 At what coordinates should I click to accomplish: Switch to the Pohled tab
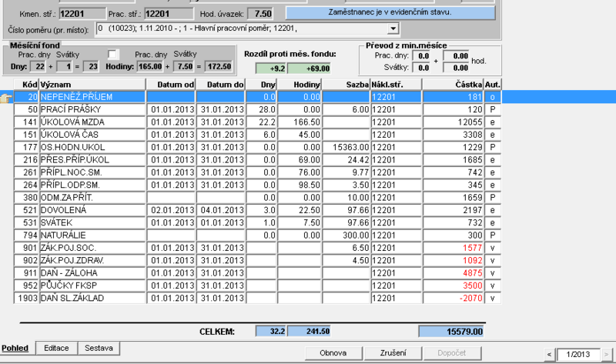(x=15, y=349)
